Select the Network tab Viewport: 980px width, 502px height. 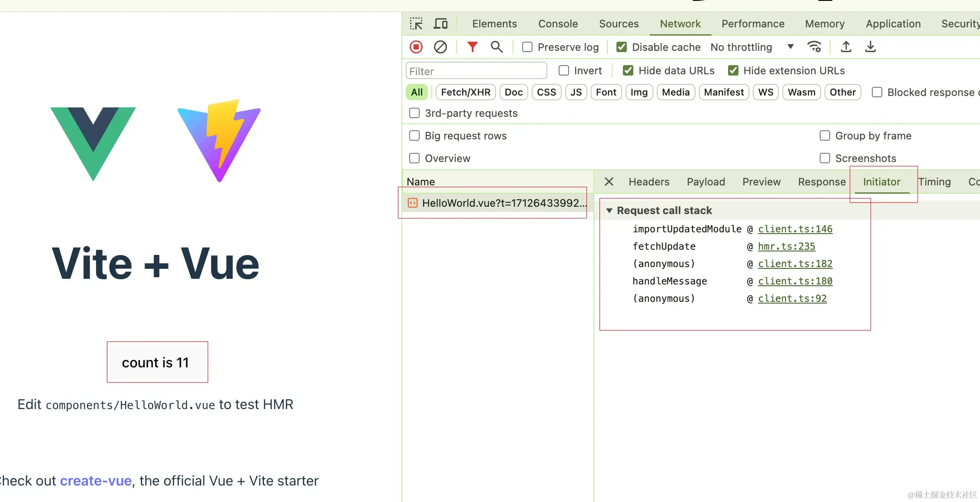pos(680,24)
